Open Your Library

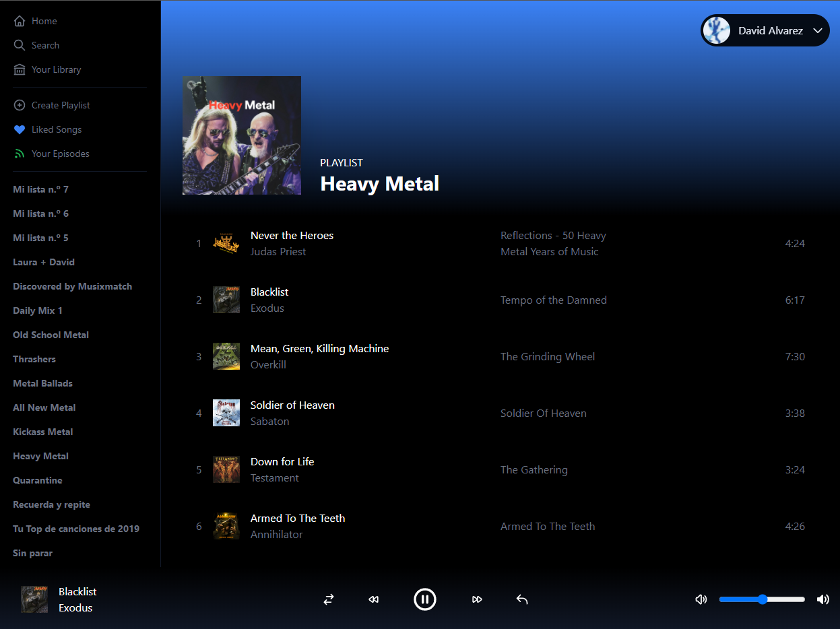point(19,69)
